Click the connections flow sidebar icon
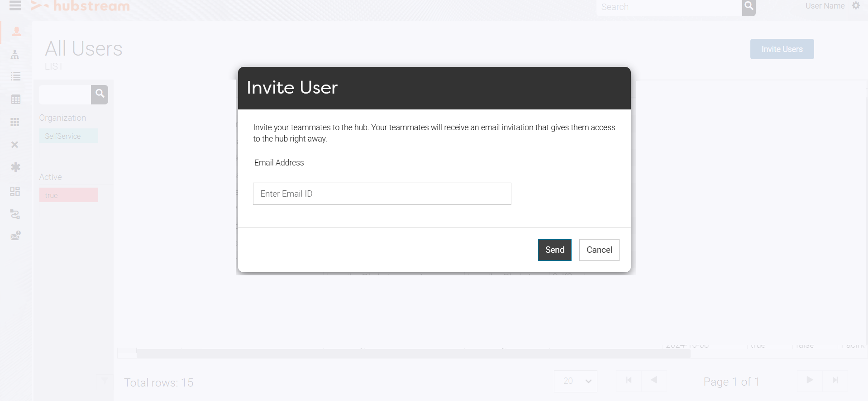 15,215
